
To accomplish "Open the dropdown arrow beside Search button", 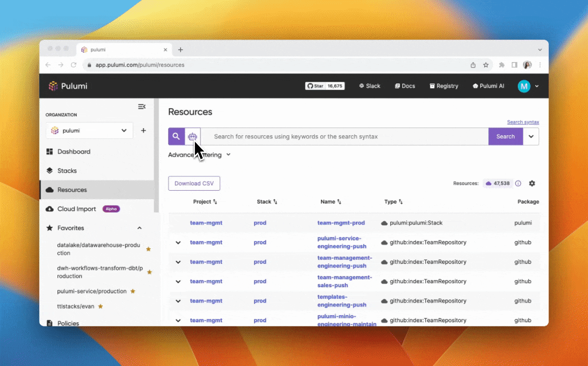I will pos(531,136).
